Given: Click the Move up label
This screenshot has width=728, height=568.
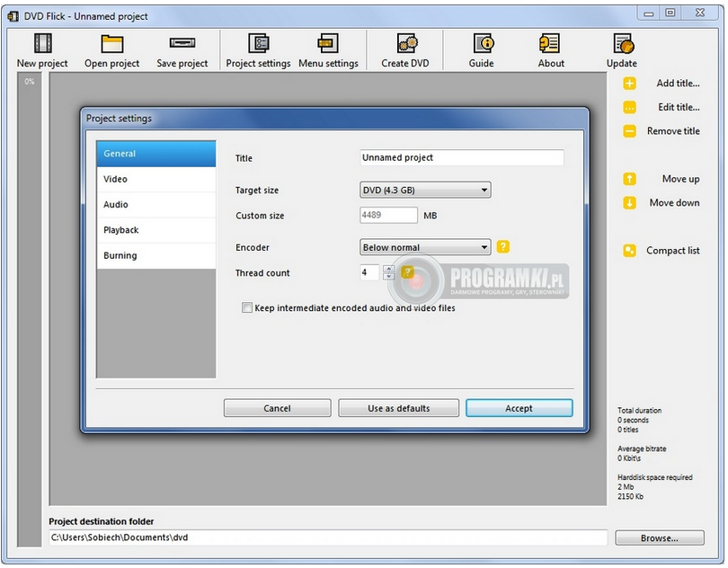Looking at the screenshot, I should click(x=680, y=179).
